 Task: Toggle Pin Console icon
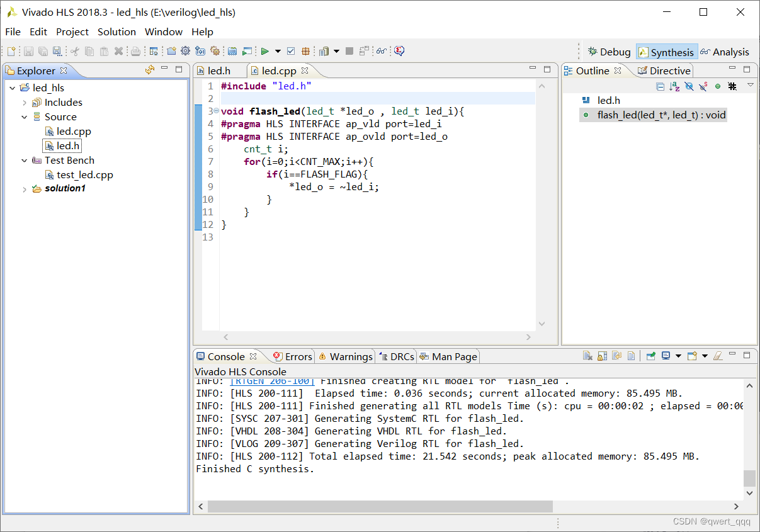(x=651, y=356)
